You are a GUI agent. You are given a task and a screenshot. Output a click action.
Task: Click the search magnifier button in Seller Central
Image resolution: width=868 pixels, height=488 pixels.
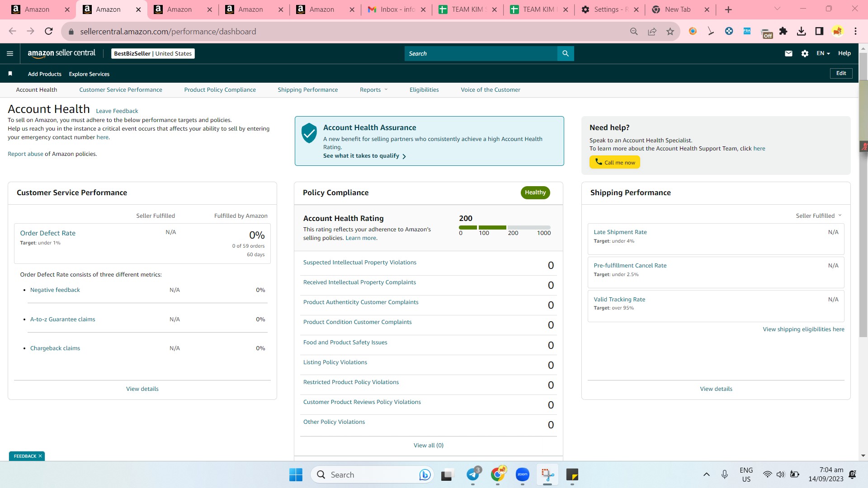tap(566, 53)
